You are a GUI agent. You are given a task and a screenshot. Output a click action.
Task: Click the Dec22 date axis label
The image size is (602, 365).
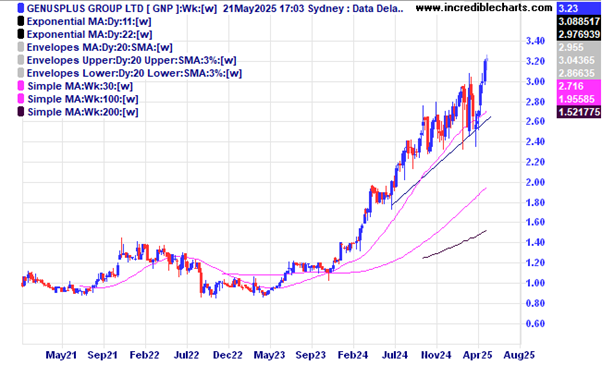(228, 355)
